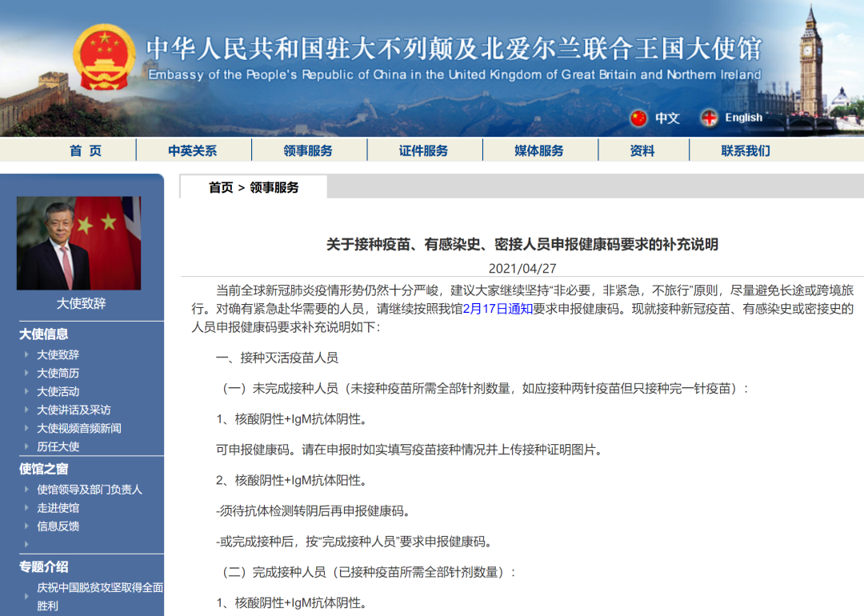This screenshot has width=864, height=616.
Task: Switch language to 中文
Action: tap(666, 118)
